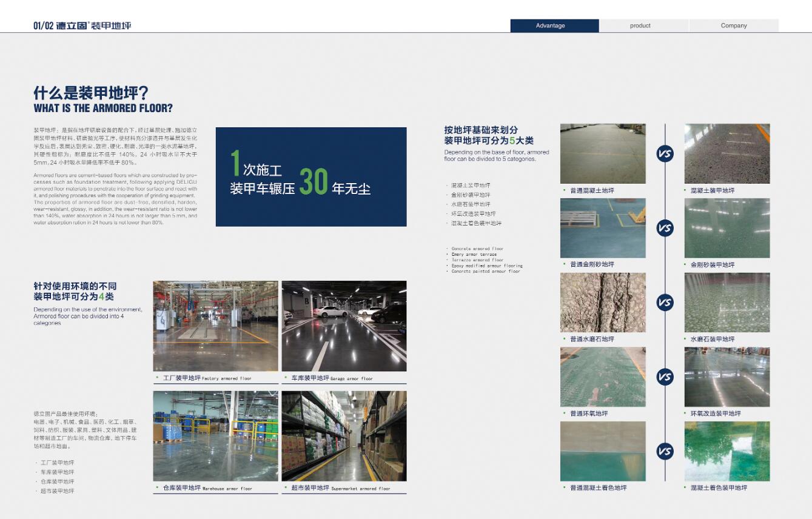
Task: Click the 环氧改造装甲地坪 caption label
Action: point(715,414)
